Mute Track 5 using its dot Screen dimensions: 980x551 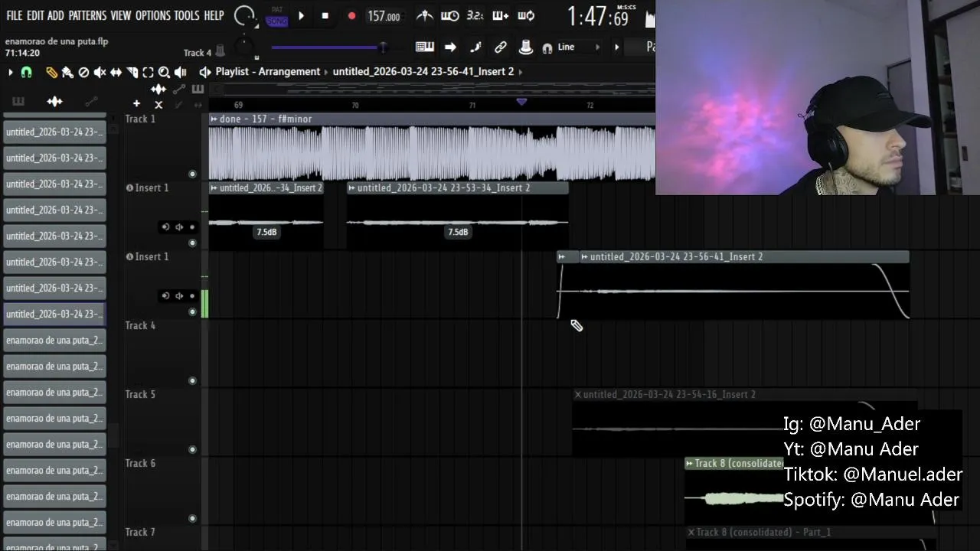point(192,449)
